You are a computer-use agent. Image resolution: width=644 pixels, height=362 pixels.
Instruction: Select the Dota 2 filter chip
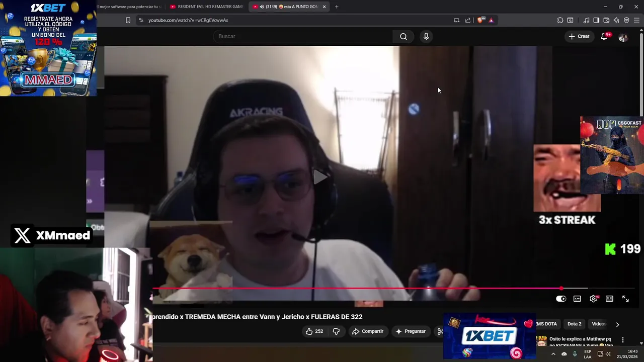574,324
